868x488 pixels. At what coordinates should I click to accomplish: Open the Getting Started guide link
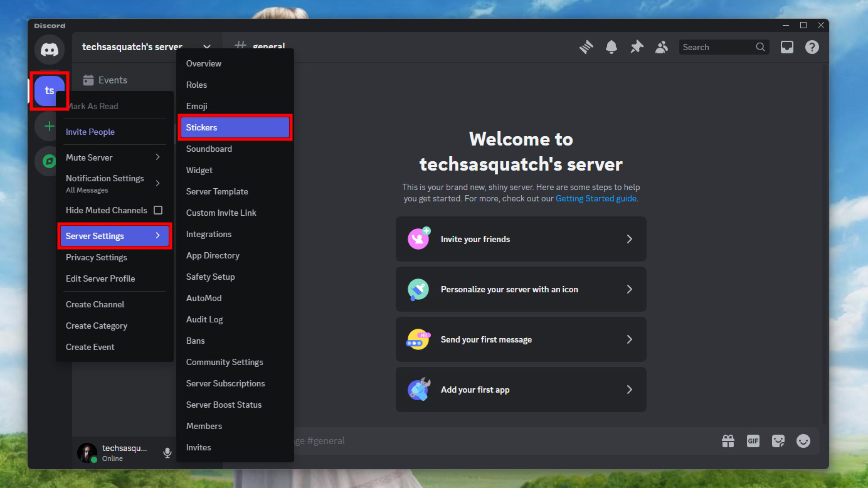[x=596, y=198]
